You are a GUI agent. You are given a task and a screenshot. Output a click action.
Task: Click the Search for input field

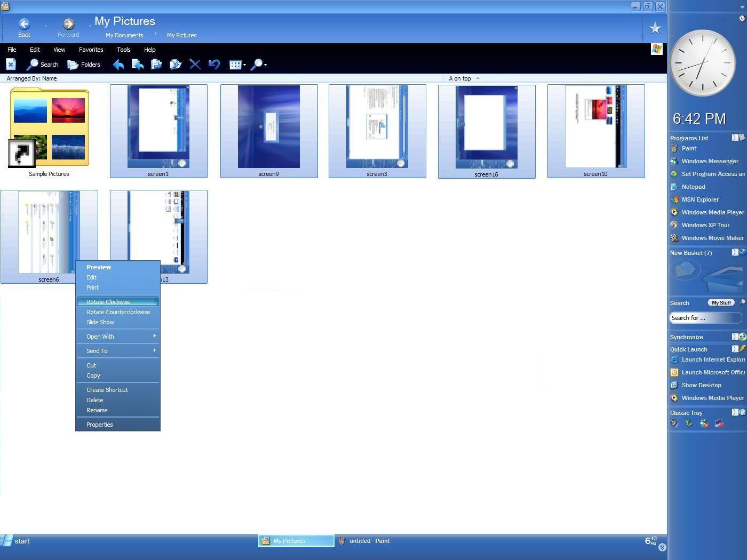coord(704,318)
